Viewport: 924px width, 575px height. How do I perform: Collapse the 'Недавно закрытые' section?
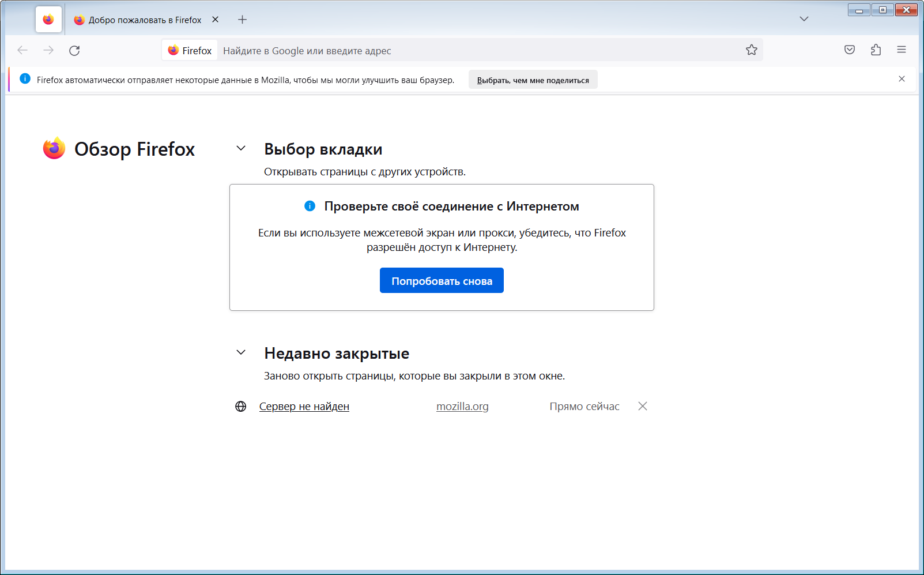[x=241, y=353]
